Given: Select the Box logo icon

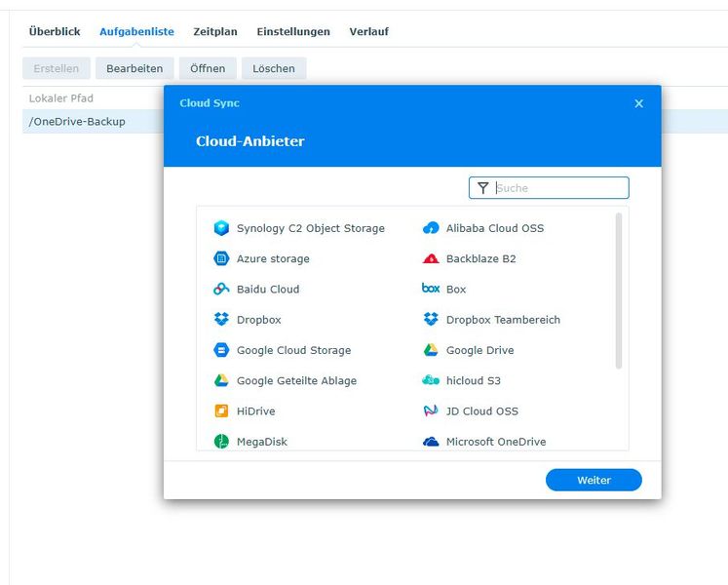Looking at the screenshot, I should tap(431, 289).
